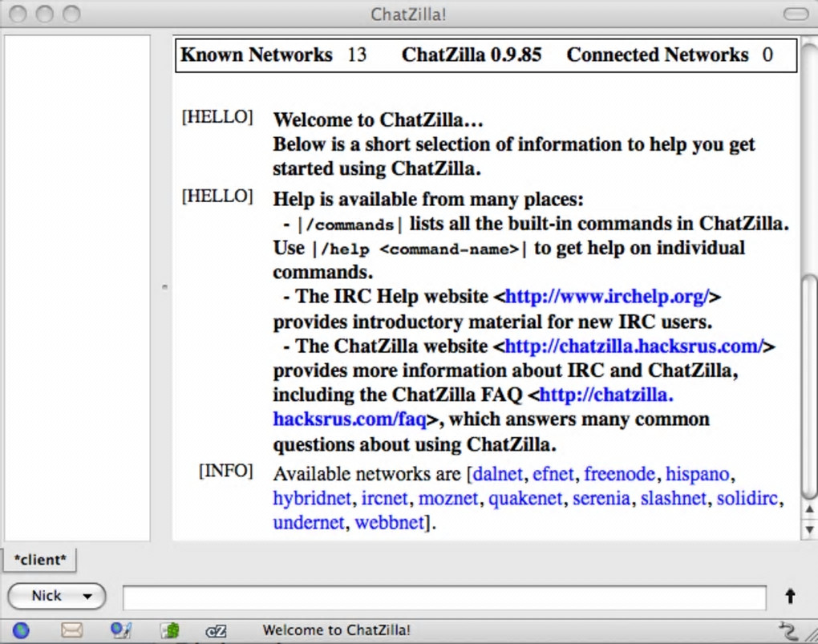Click the 'Known Networks' header text
Viewport: 818px width, 644px height.
[x=257, y=55]
